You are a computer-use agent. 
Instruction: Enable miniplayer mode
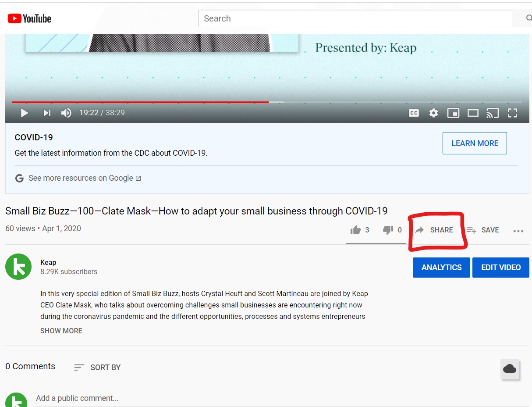click(x=453, y=113)
